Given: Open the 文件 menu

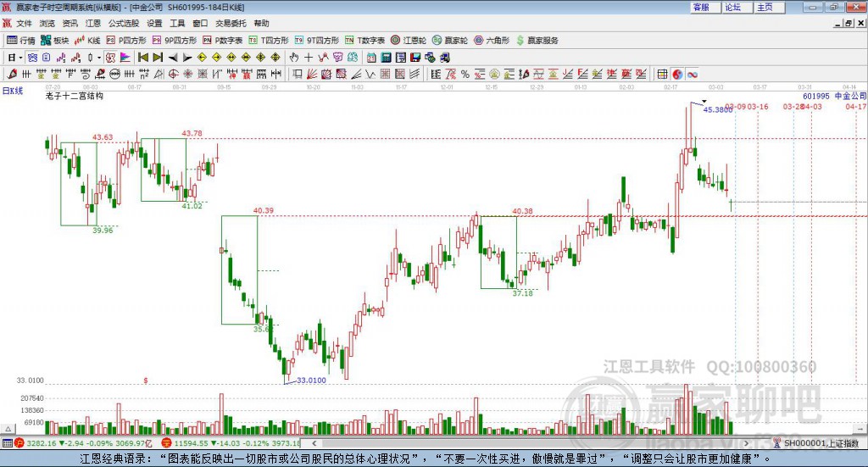Looking at the screenshot, I should point(24,23).
